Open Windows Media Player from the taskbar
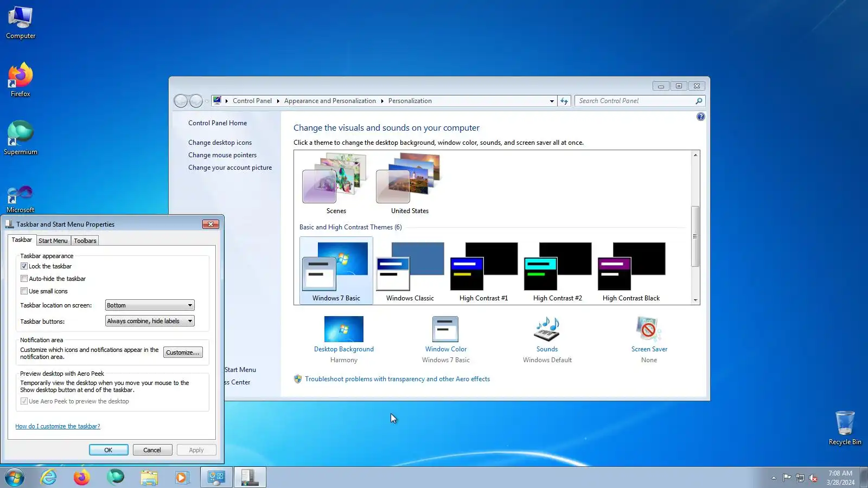Image resolution: width=868 pixels, height=488 pixels. pos(182,477)
